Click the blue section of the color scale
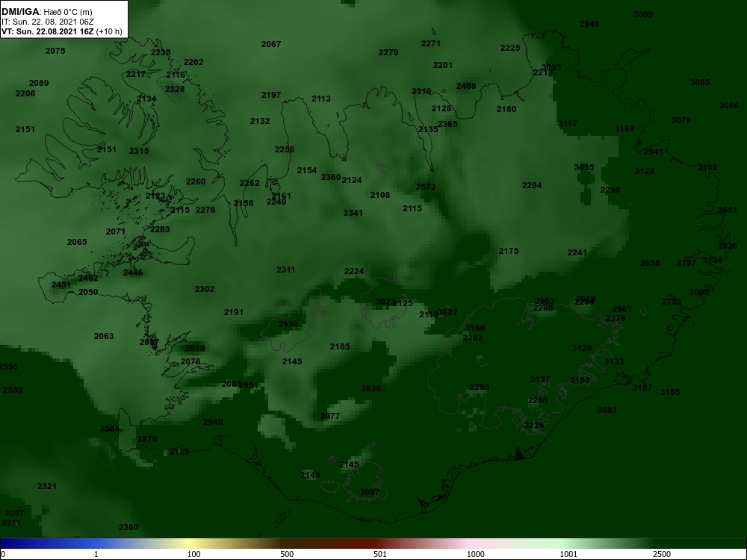Viewport: 747px width, 560px height. tap(48, 544)
